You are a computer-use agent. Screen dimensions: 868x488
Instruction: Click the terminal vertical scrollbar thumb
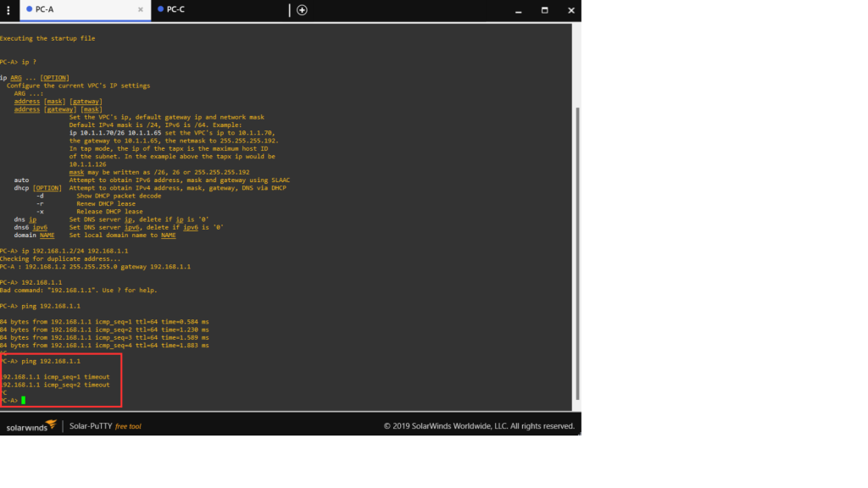(577, 252)
